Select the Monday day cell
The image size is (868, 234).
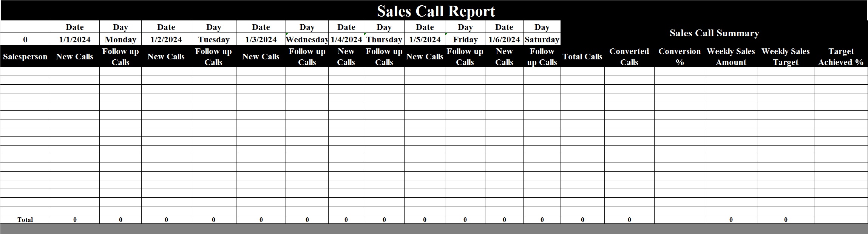[120, 39]
